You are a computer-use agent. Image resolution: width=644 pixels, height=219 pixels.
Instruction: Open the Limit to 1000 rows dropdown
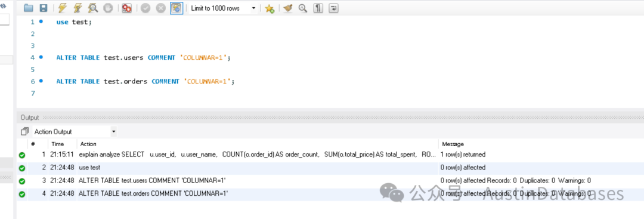(x=223, y=8)
